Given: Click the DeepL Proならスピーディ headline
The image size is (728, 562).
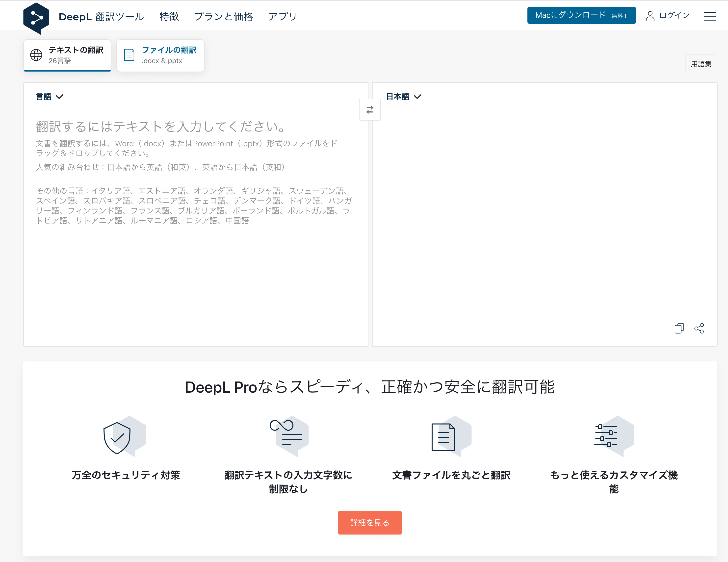Looking at the screenshot, I should pos(370,387).
